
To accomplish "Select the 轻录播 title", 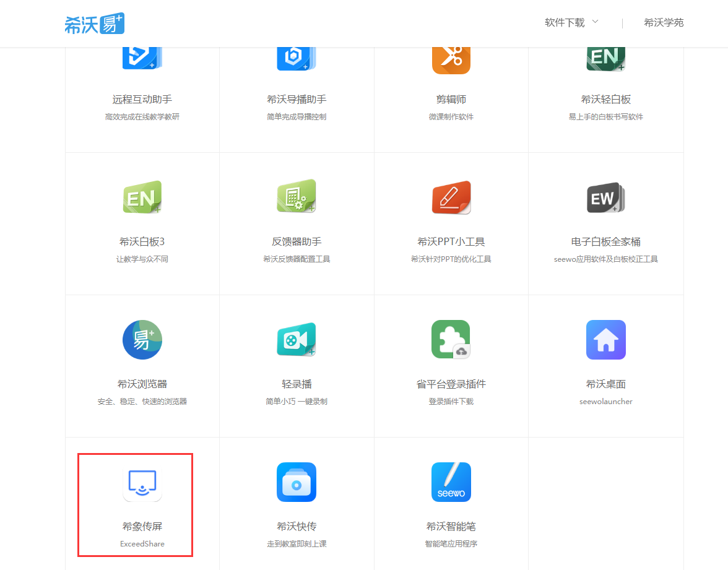I will tap(296, 384).
